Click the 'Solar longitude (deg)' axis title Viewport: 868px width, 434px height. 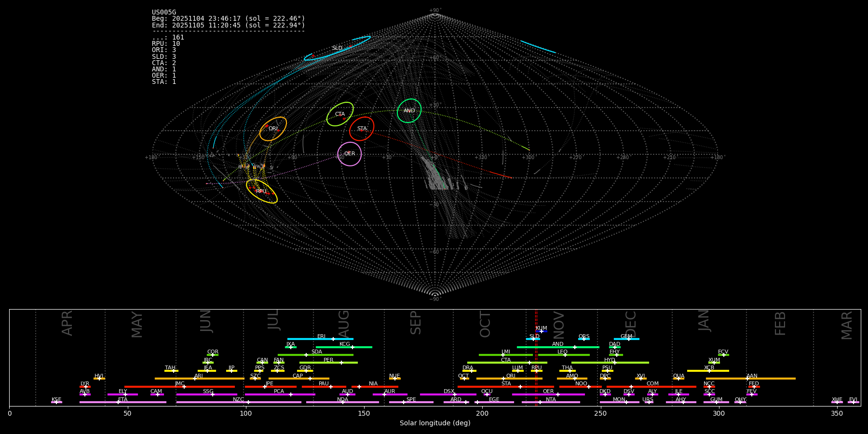point(435,423)
